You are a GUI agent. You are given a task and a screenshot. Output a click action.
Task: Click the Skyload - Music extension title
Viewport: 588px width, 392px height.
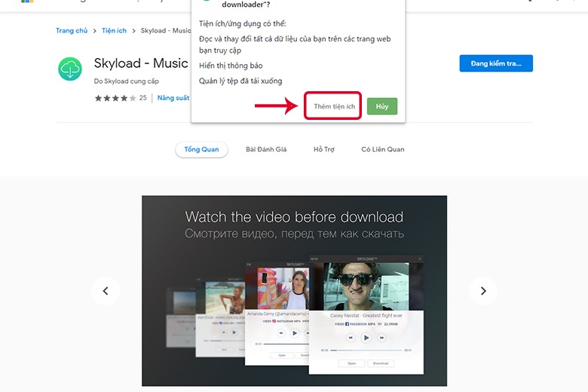tap(142, 63)
